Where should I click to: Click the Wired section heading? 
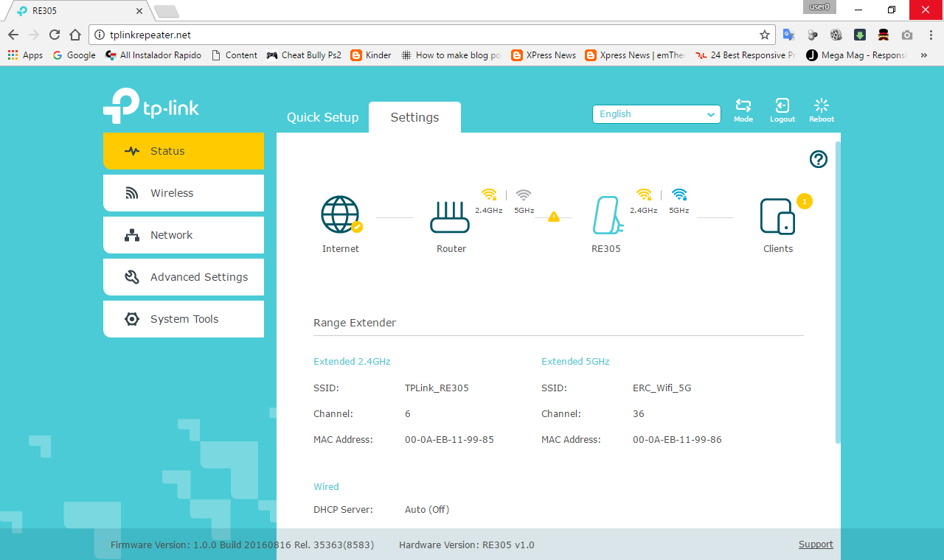click(326, 487)
